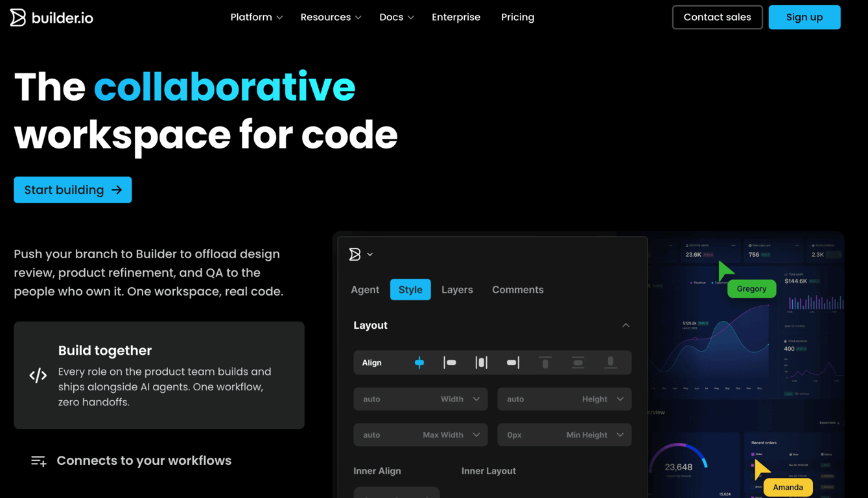
Task: Open the Layers tab
Action: [457, 290]
